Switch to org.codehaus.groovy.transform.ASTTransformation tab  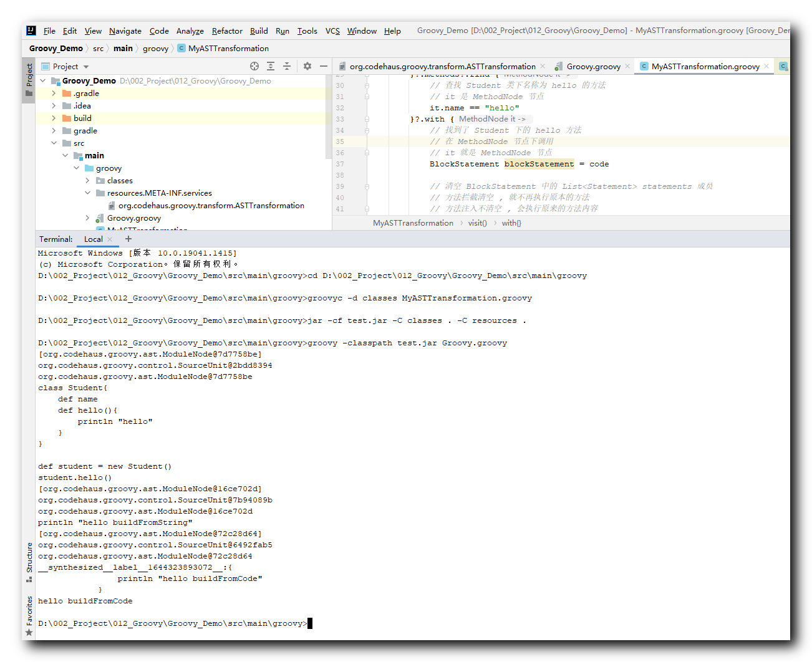pyautogui.click(x=442, y=66)
